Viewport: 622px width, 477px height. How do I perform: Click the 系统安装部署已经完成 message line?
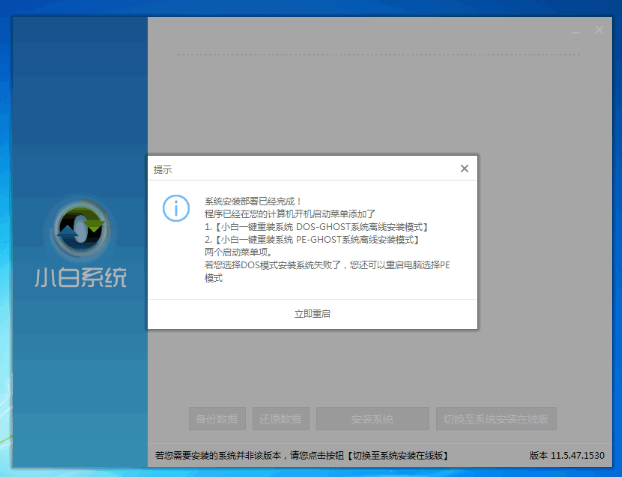(x=246, y=201)
